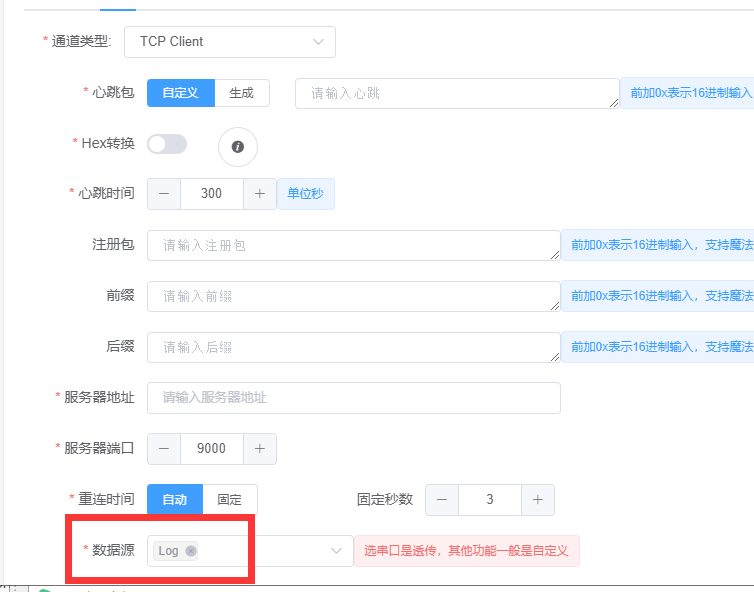Focus the 服务器地址 input field

(353, 398)
